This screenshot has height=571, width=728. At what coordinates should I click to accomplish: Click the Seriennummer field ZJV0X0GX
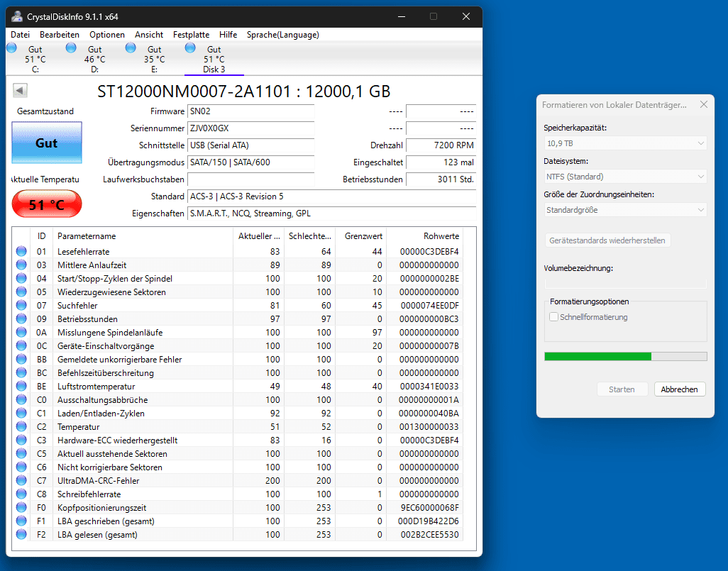250,128
